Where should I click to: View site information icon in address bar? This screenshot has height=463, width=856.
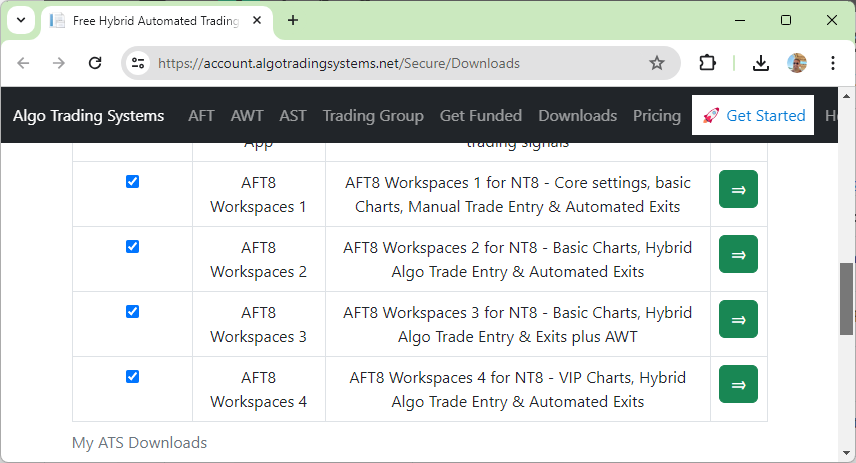(138, 63)
